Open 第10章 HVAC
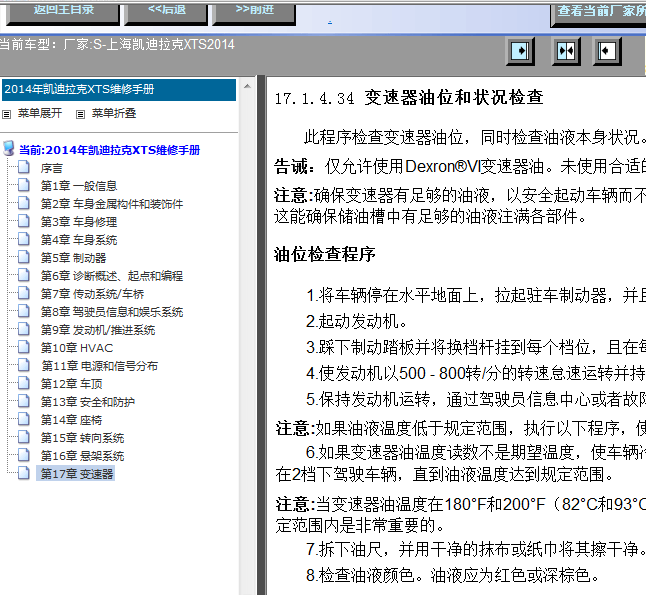This screenshot has height=595, width=646. point(77,348)
